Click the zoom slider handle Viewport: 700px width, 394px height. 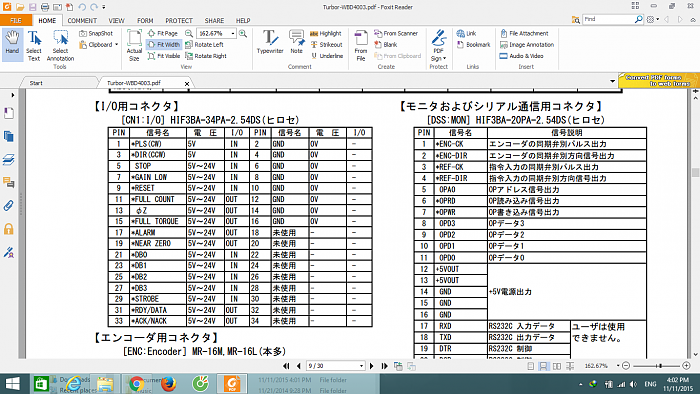tap(660, 366)
